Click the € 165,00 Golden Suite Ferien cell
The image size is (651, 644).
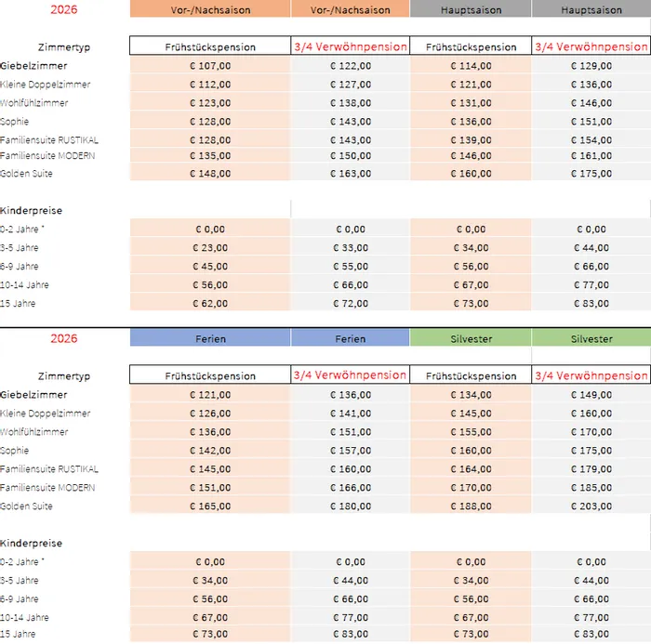tap(209, 506)
